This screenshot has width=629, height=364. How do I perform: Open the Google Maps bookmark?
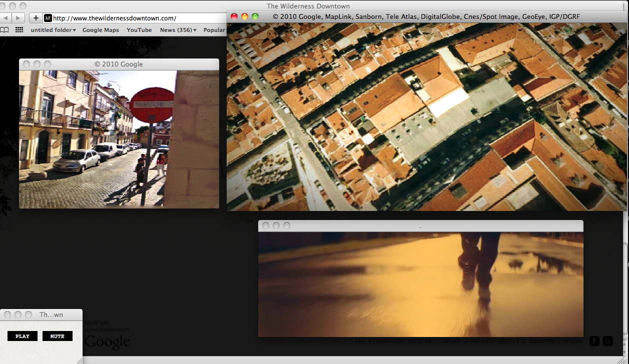pyautogui.click(x=101, y=30)
